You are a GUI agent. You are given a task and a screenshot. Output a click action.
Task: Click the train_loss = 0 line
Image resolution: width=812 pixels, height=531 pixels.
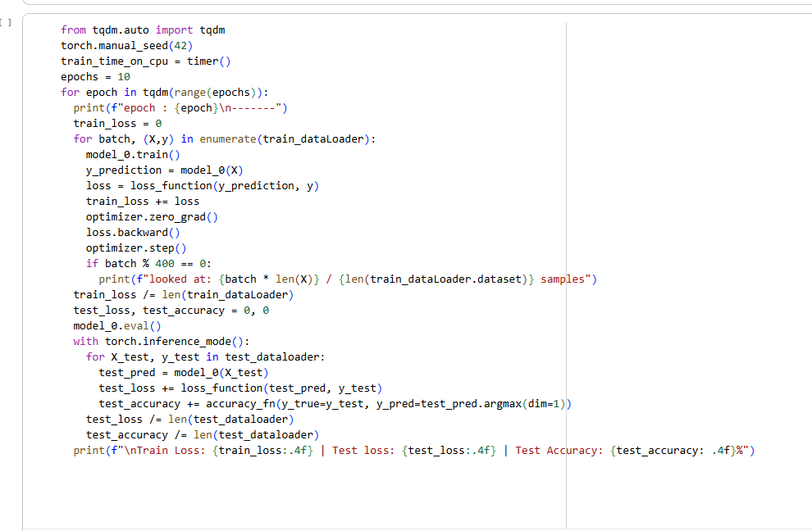[117, 124]
